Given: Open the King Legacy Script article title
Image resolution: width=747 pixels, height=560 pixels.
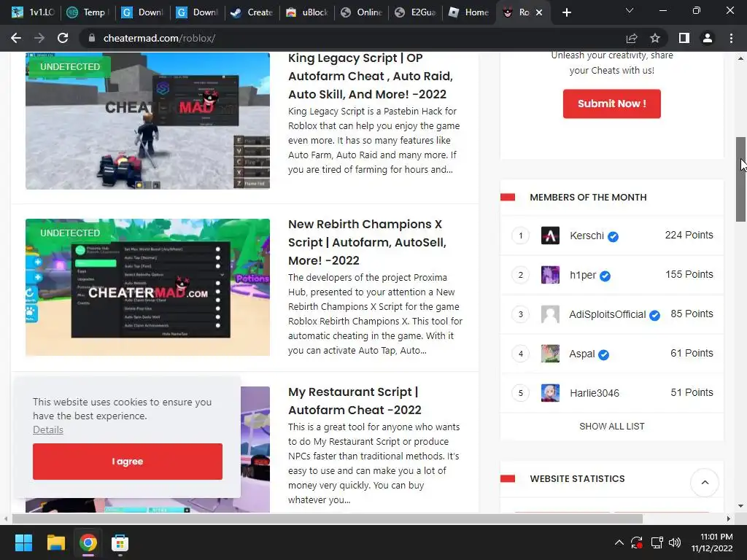Looking at the screenshot, I should (x=371, y=76).
